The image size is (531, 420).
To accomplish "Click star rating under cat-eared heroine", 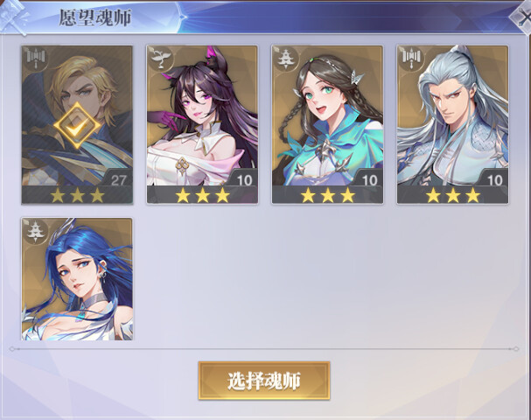I will 202,195.
